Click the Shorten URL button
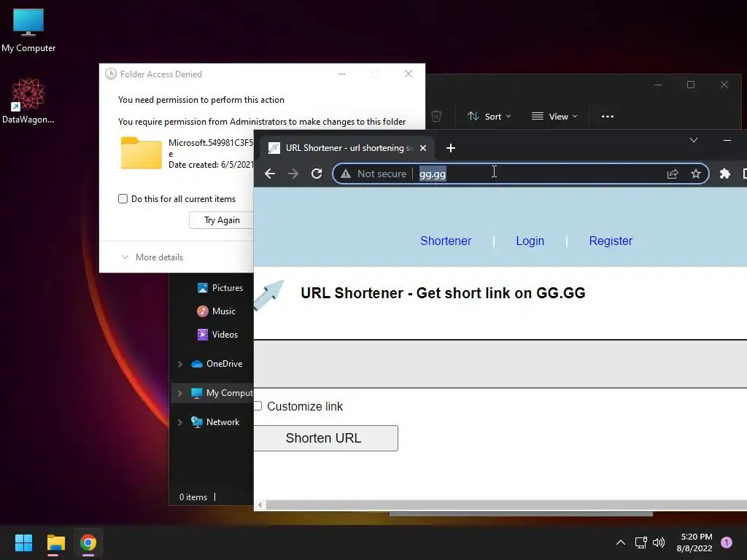This screenshot has height=560, width=747. (325, 438)
